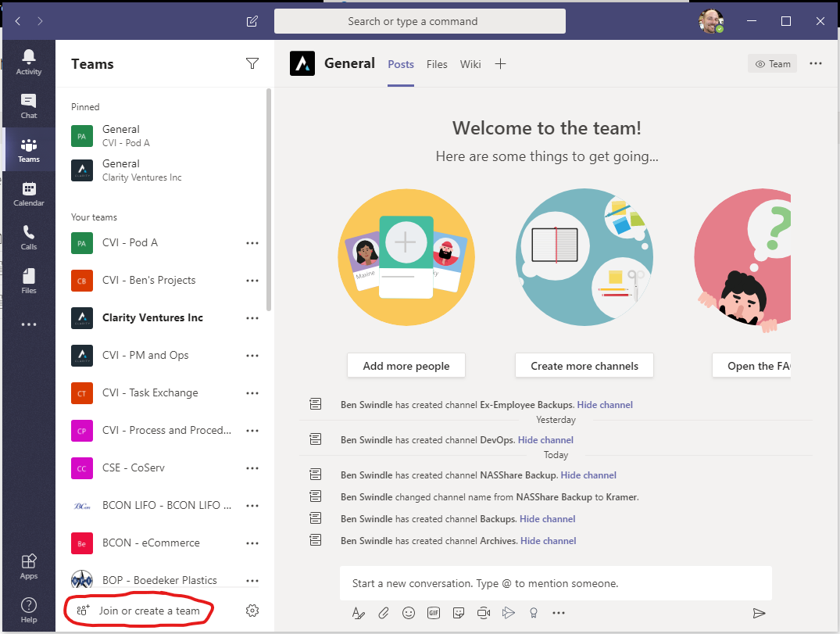Open the Format text options
Screen dimensions: 840x634
[x=359, y=613]
